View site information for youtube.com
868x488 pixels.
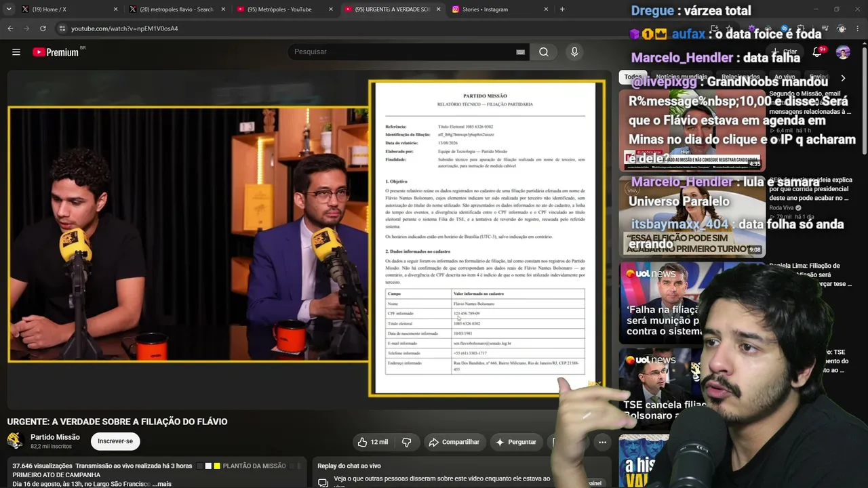click(62, 28)
